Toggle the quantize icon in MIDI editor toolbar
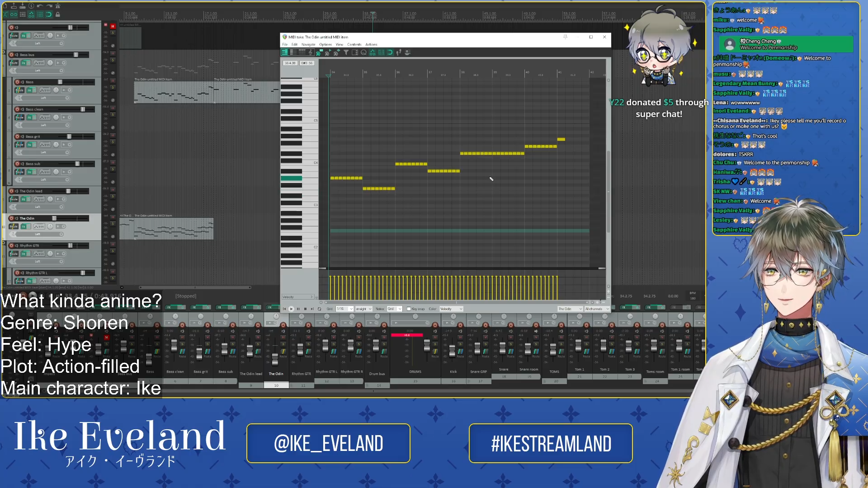The height and width of the screenshot is (488, 868). [363, 52]
